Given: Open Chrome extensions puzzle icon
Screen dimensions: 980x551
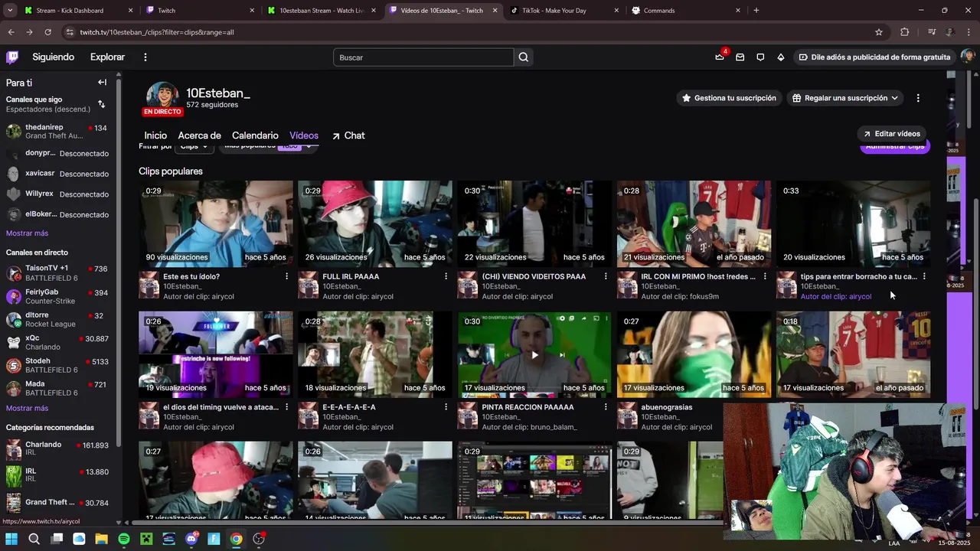Looking at the screenshot, I should pyautogui.click(x=905, y=32).
